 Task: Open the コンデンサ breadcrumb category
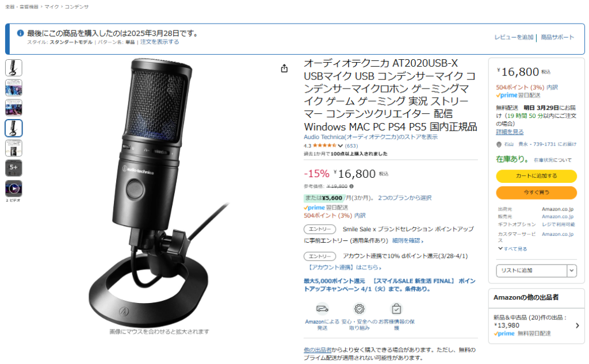(77, 7)
